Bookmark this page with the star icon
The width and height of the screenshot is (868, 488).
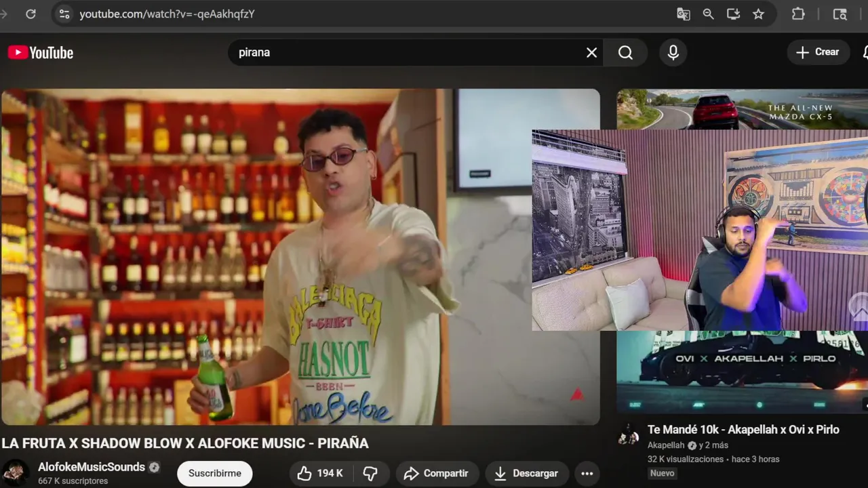point(758,14)
